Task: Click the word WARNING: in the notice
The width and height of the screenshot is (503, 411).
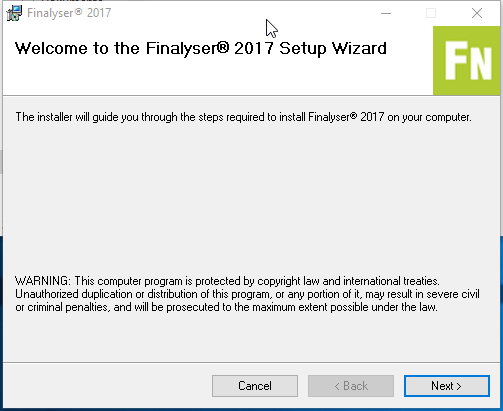Action: coord(43,281)
